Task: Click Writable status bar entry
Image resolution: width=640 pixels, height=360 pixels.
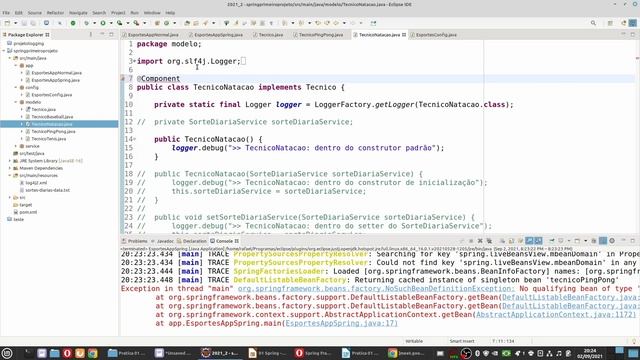Action: click(x=414, y=341)
